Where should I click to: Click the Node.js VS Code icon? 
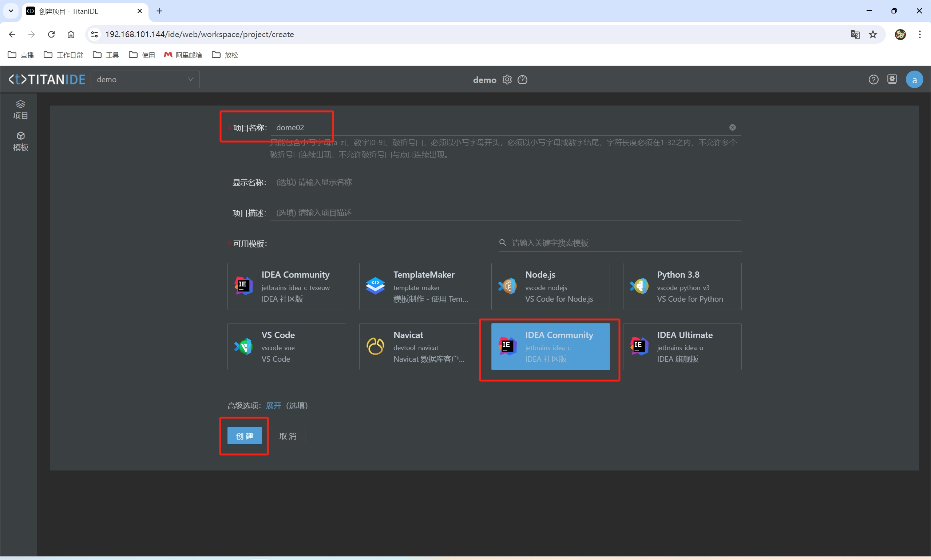tap(507, 286)
